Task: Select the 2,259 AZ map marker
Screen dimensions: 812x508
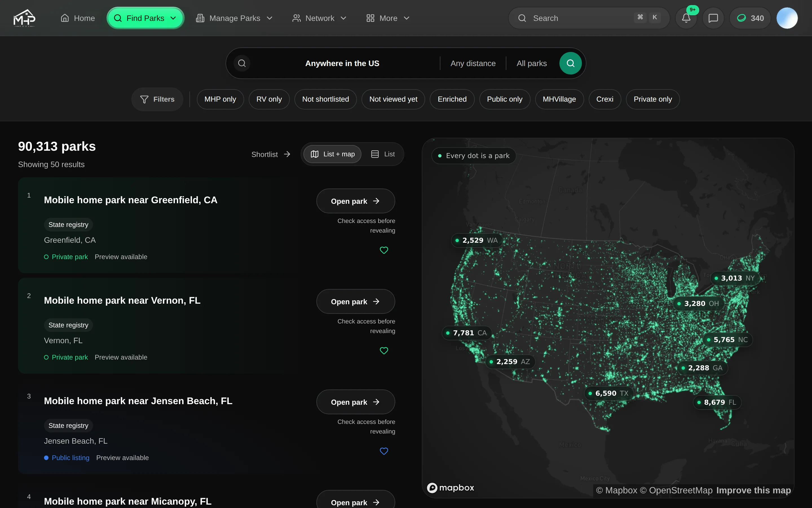Action: pyautogui.click(x=510, y=362)
